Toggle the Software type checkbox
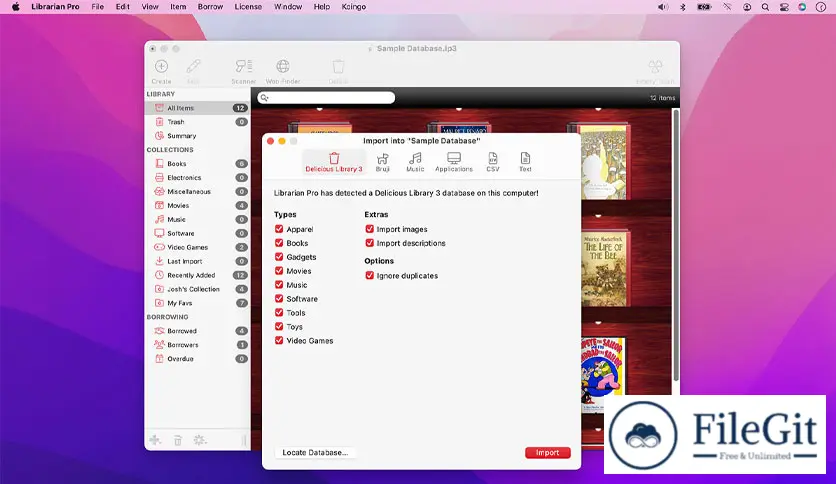The height and width of the screenshot is (484, 836). 279,299
